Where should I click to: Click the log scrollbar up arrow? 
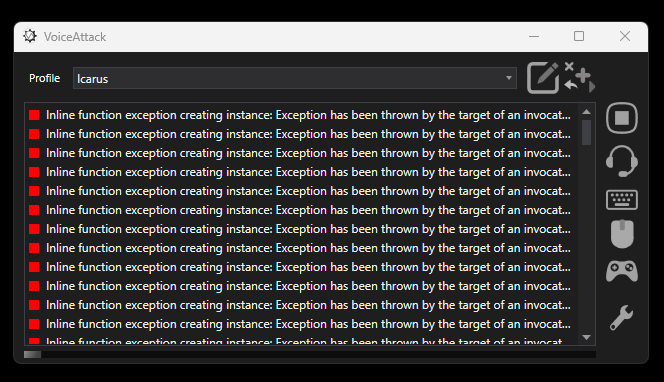587,112
